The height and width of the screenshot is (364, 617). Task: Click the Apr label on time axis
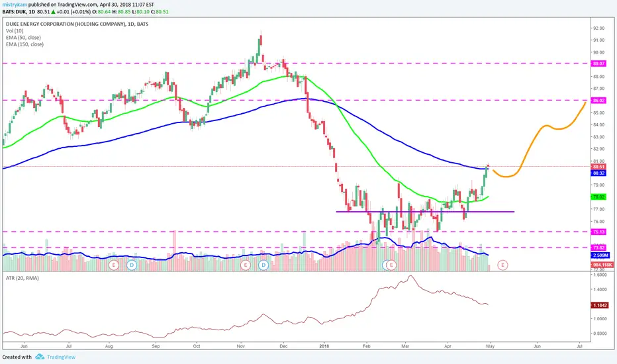(448, 346)
